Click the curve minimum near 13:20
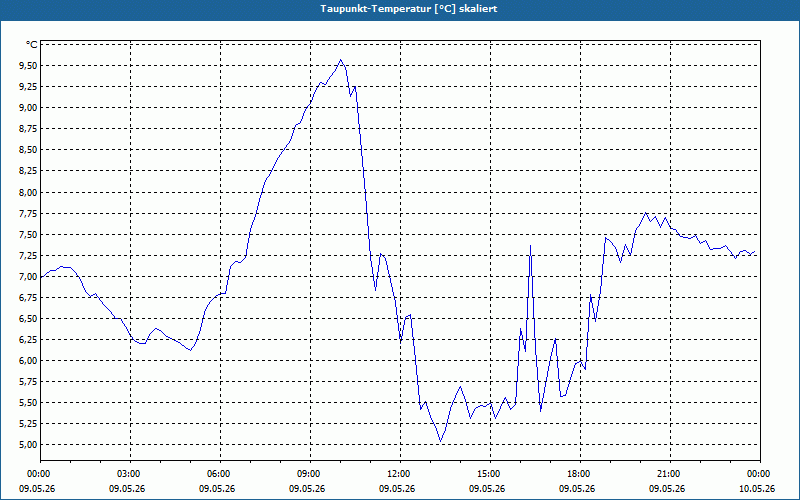 [x=441, y=441]
